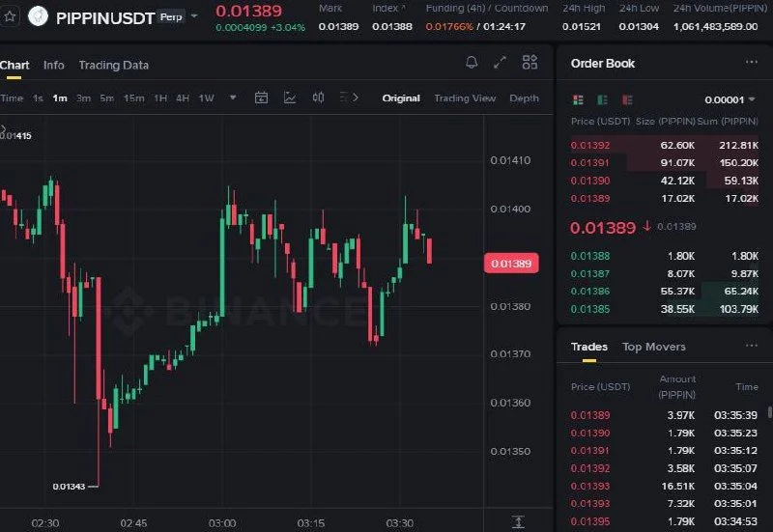Open the PIPPINUSDT pair selector dropdown arrow
Screen dimensions: 773x532
[194, 16]
